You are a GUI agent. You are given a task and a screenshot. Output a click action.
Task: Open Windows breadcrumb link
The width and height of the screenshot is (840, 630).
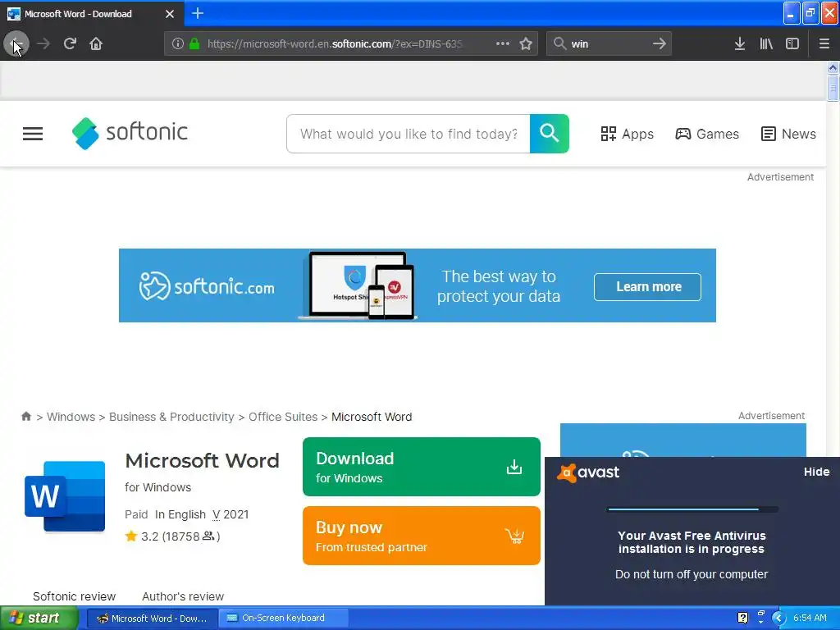[x=71, y=417]
